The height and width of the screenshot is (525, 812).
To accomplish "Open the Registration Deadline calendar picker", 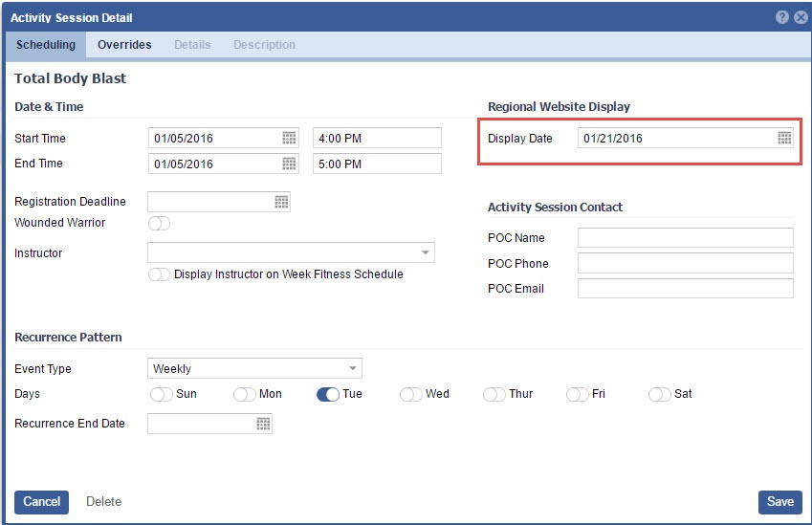I will pyautogui.click(x=281, y=202).
